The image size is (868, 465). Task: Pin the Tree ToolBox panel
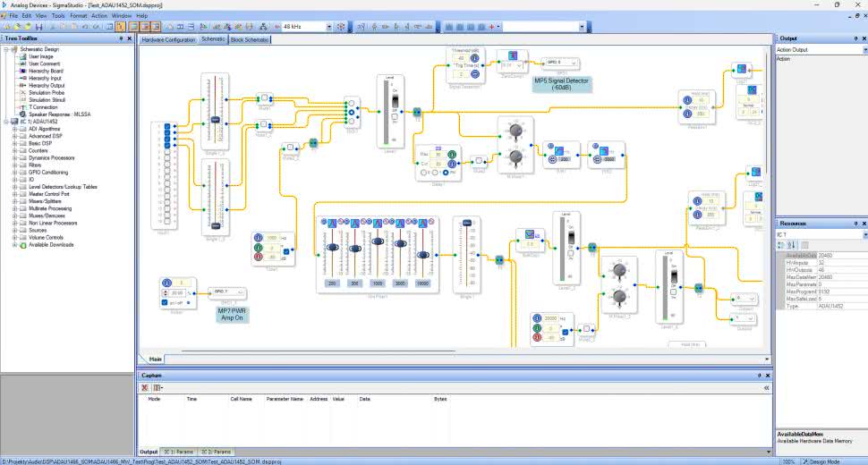pyautogui.click(x=120, y=39)
